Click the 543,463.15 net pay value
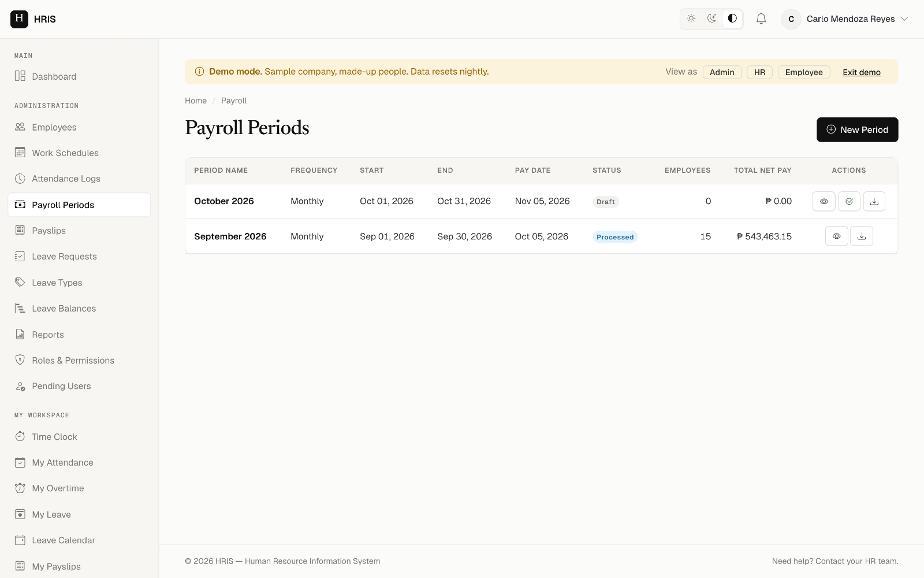 (764, 236)
